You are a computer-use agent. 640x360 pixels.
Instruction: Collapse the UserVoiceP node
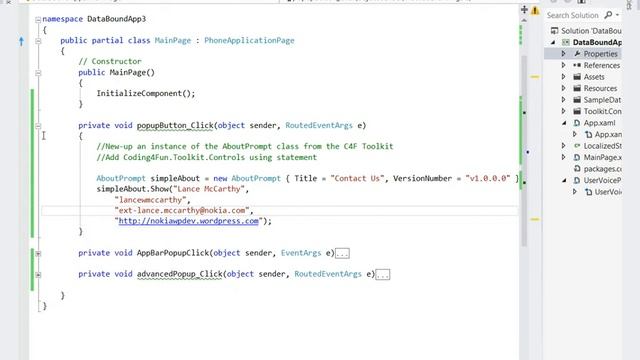click(x=564, y=180)
